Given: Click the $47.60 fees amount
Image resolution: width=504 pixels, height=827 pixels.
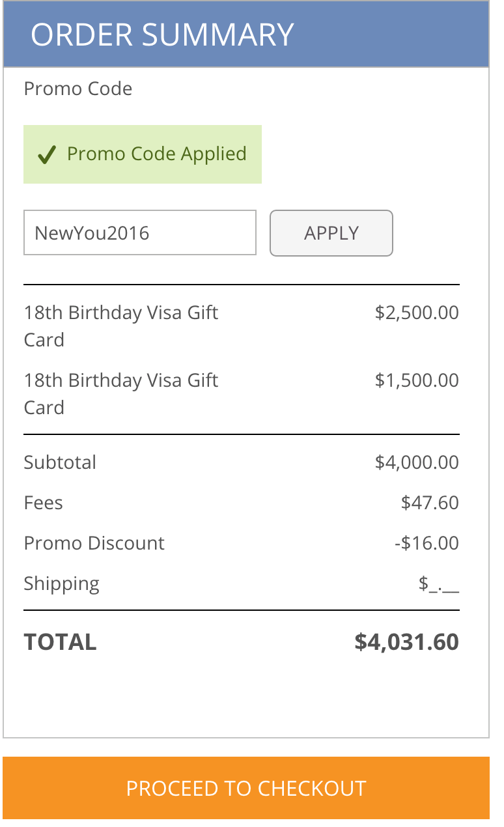Looking at the screenshot, I should (430, 503).
